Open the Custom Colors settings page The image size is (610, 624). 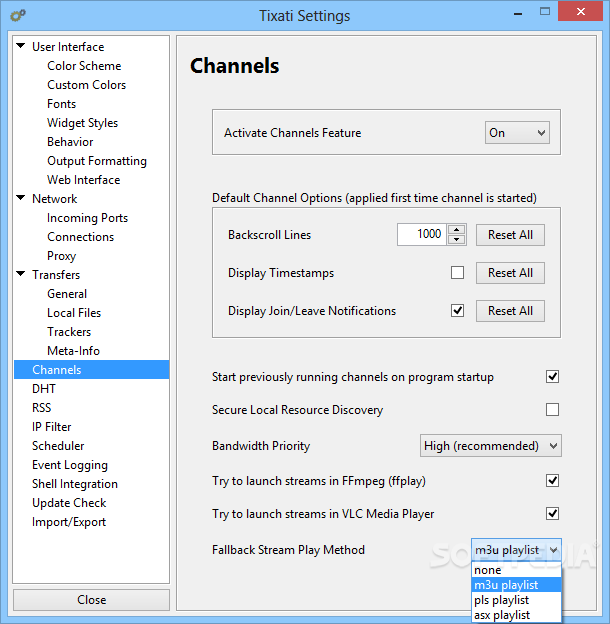click(86, 85)
